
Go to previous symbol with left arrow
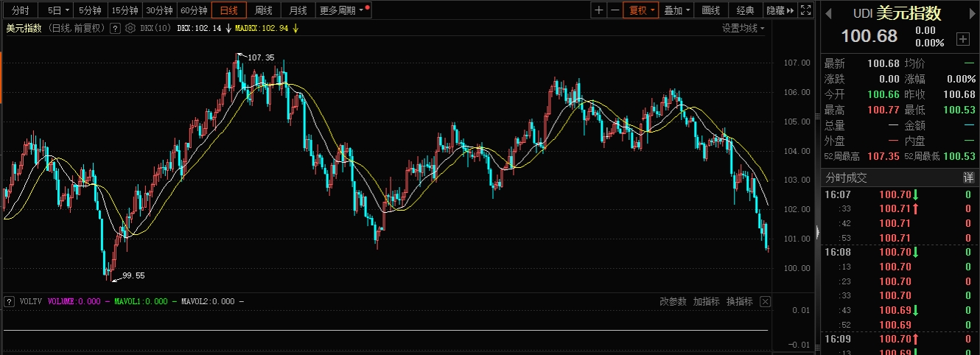[828, 13]
